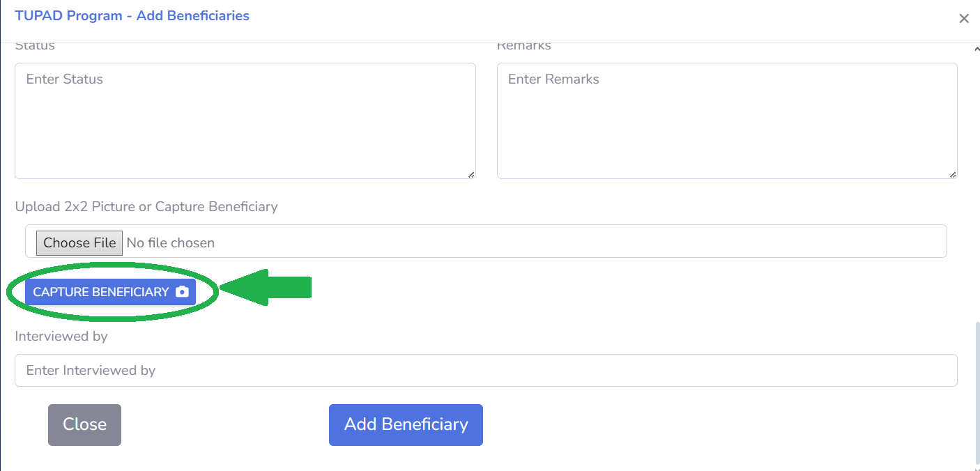980x471 pixels.
Task: Focus the Enter Interviewed by field
Action: coord(486,370)
